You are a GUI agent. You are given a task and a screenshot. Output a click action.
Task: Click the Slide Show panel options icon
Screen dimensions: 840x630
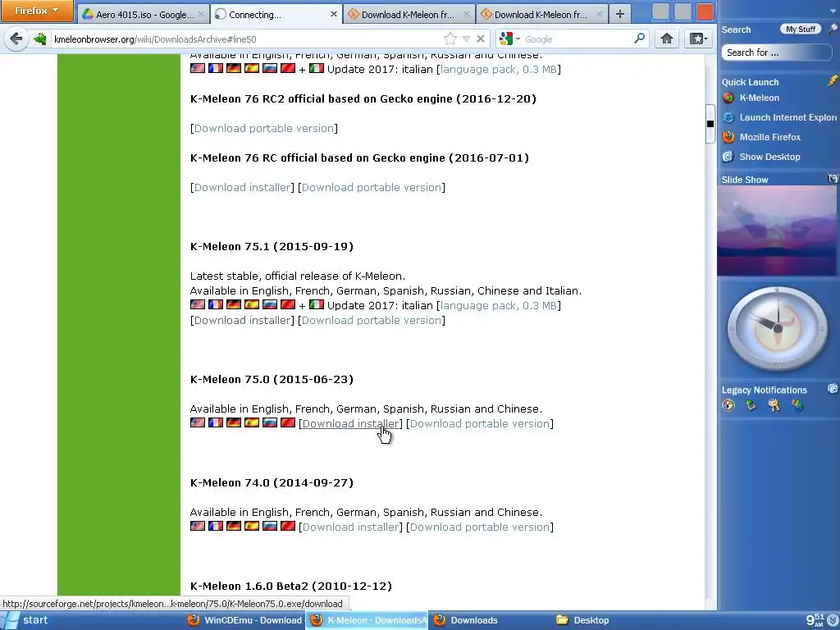coord(833,178)
